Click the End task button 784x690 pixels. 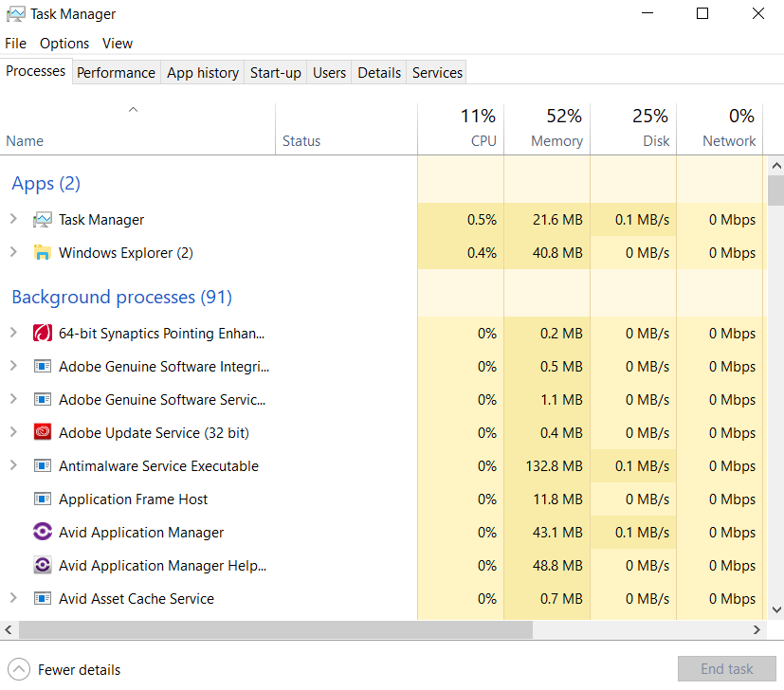[726, 668]
